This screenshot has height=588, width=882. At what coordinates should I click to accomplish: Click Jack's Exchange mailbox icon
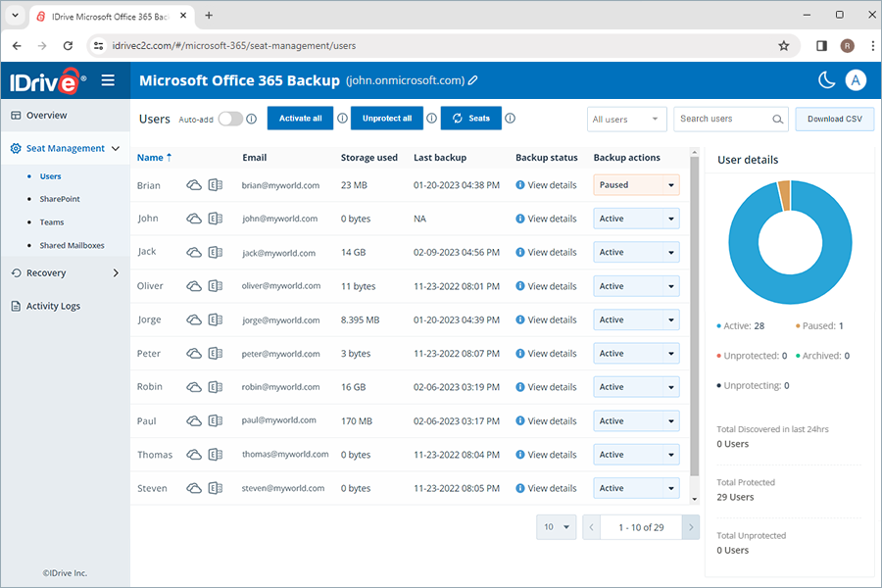click(x=216, y=252)
